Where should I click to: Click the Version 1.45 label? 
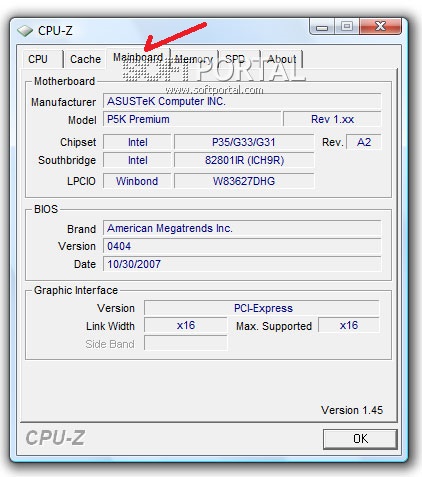(352, 410)
